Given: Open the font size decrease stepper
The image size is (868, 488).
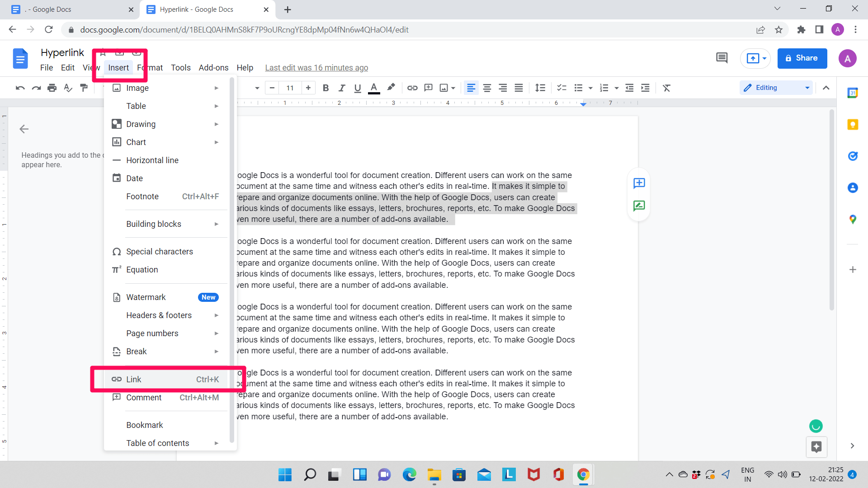Looking at the screenshot, I should click(273, 88).
